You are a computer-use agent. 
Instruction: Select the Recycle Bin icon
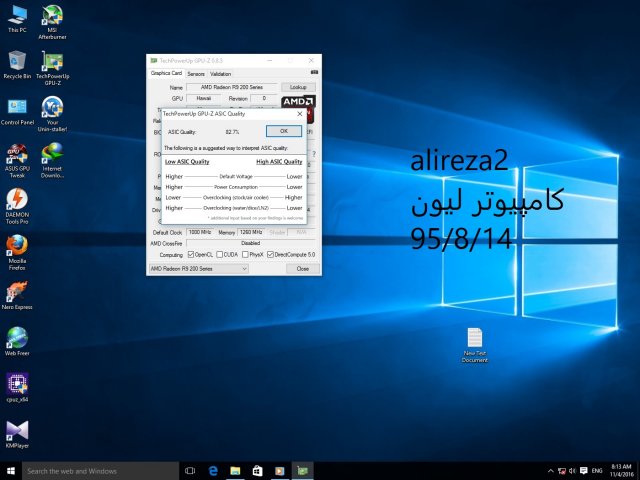(x=17, y=62)
